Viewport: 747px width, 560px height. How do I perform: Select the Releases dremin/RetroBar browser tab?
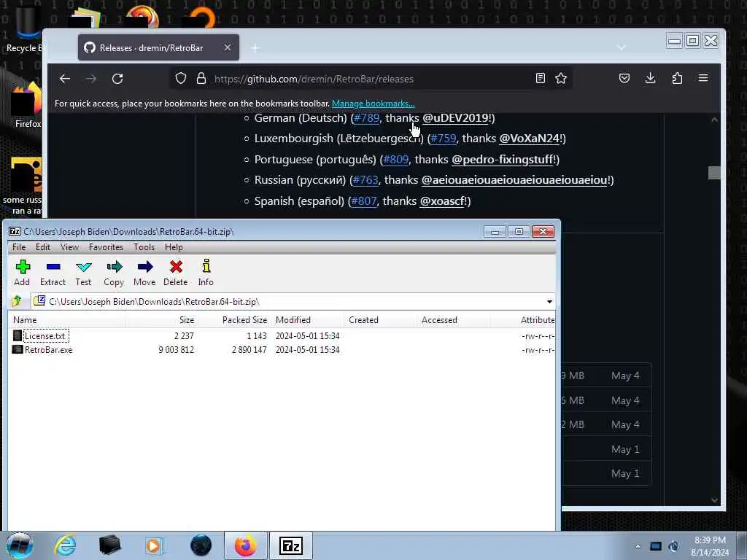(158, 47)
